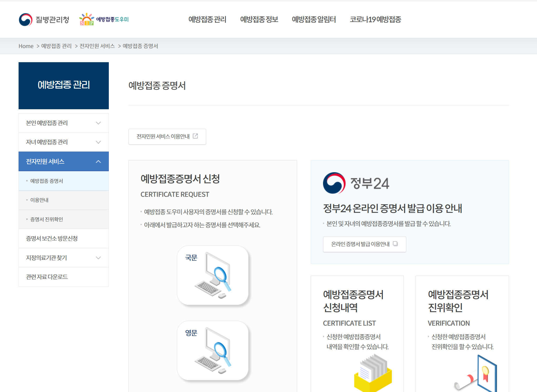This screenshot has height=392, width=537.
Task: Select 증명서 진위확인 sidebar subitem
Action: (x=47, y=219)
